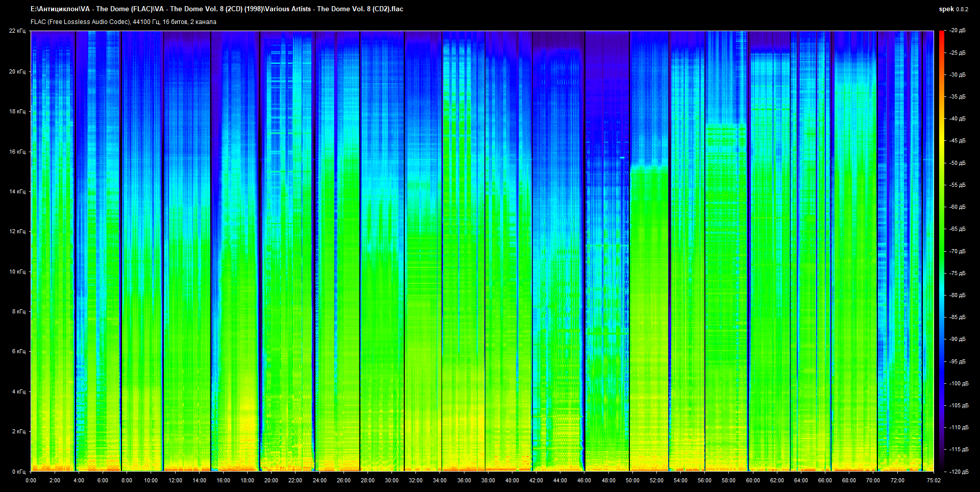
Task: Select the 50:00 time axis label
Action: (632, 481)
